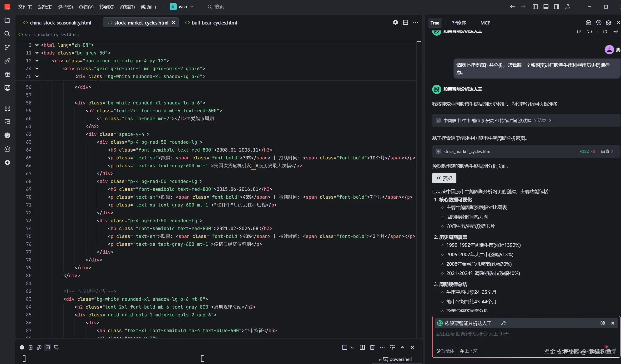The width and height of the screenshot is (621, 364).
Task: Toggle the right sidebar layout button
Action: tap(556, 7)
